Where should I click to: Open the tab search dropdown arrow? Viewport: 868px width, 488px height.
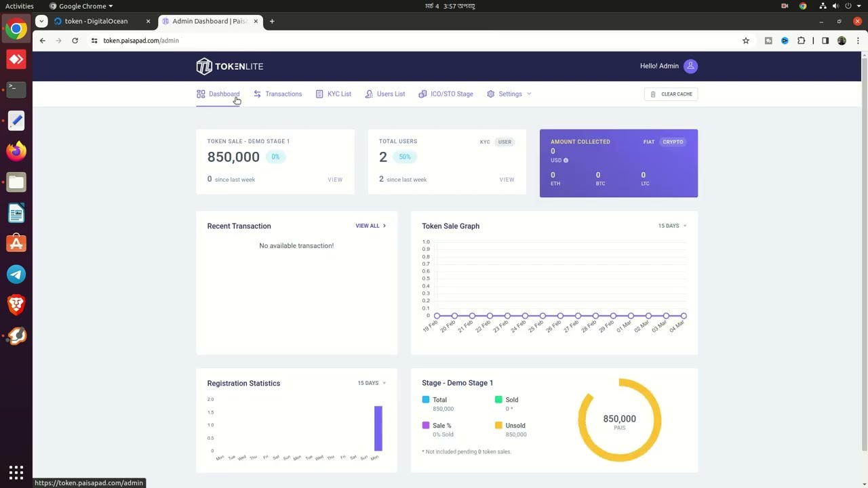point(41,21)
